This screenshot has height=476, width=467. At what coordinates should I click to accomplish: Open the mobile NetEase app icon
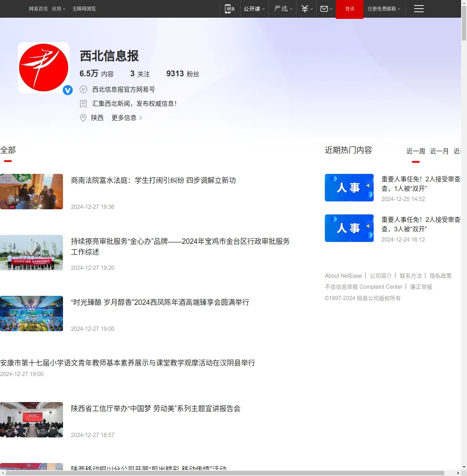[x=229, y=9]
